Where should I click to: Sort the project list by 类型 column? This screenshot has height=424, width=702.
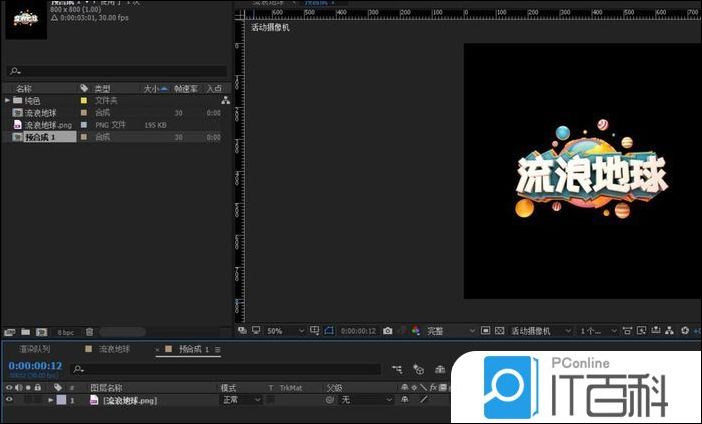(102, 88)
